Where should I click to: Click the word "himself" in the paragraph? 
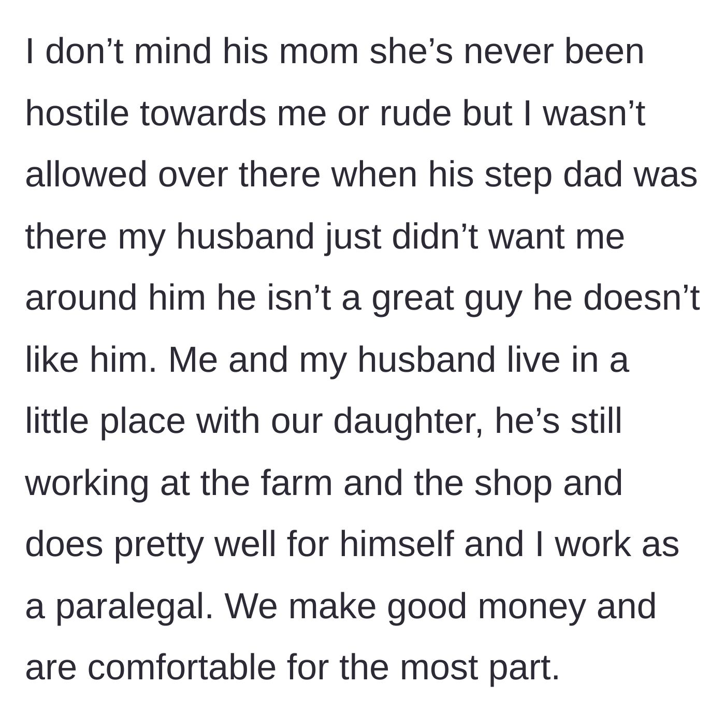coord(396,544)
